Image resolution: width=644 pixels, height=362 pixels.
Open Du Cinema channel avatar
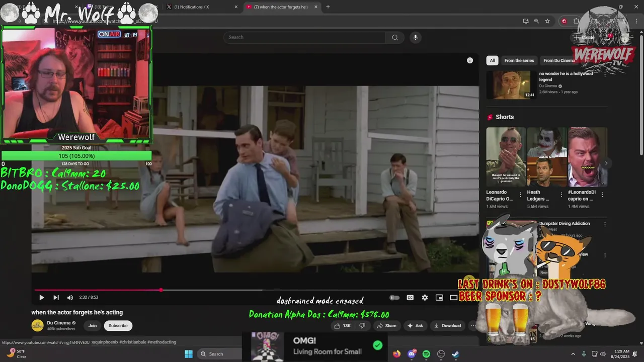pyautogui.click(x=37, y=326)
